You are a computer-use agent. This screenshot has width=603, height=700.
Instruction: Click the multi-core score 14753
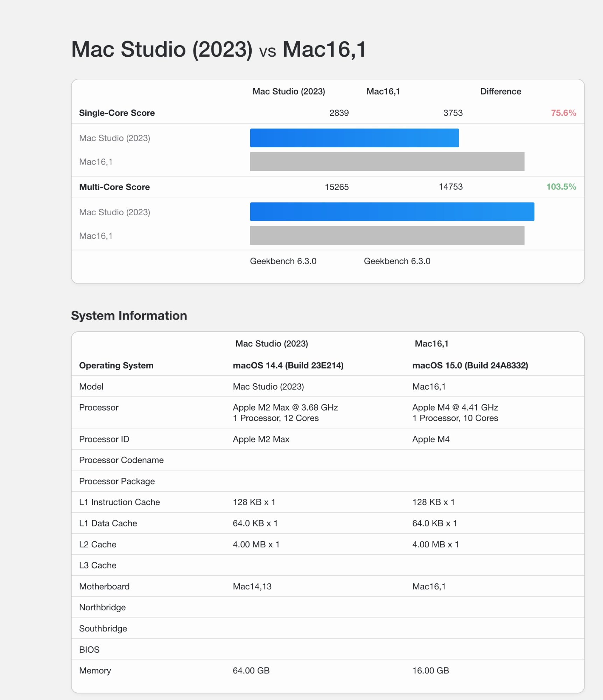pyautogui.click(x=450, y=187)
